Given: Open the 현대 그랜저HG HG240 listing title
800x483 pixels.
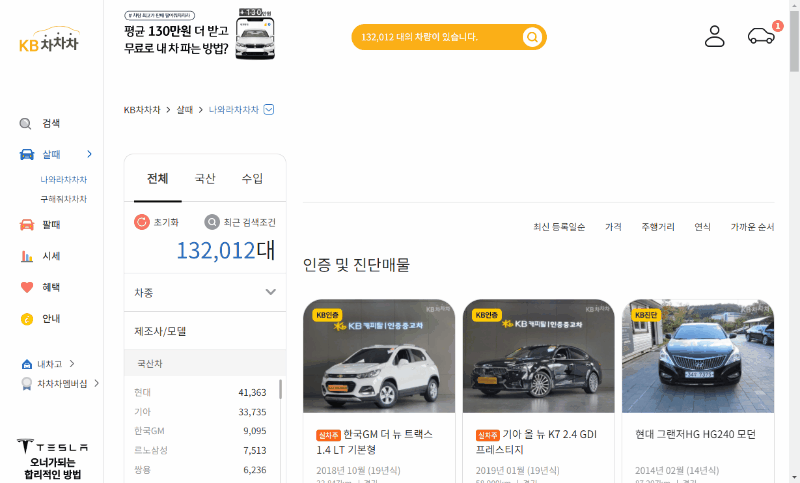Looking at the screenshot, I should pyautogui.click(x=695, y=434).
